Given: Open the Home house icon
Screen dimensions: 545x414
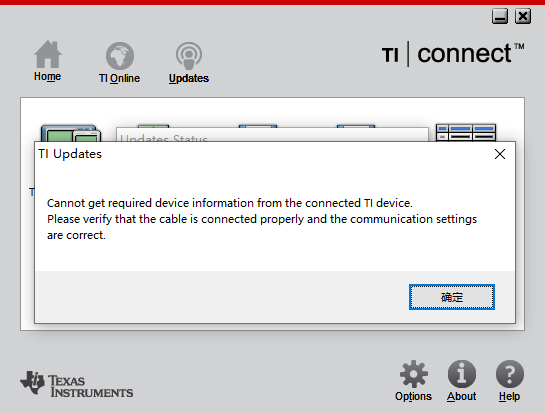Looking at the screenshot, I should point(48,54).
